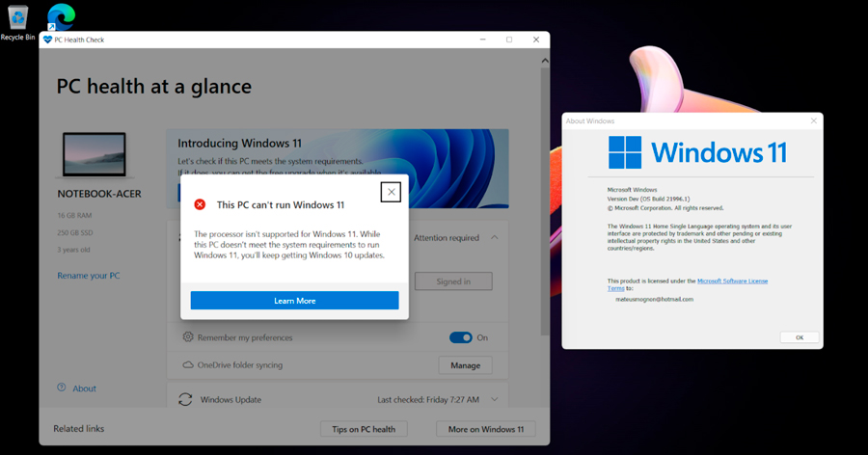The height and width of the screenshot is (455, 868).
Task: Click the hotmail.com email address in About Windows
Action: [x=654, y=300]
